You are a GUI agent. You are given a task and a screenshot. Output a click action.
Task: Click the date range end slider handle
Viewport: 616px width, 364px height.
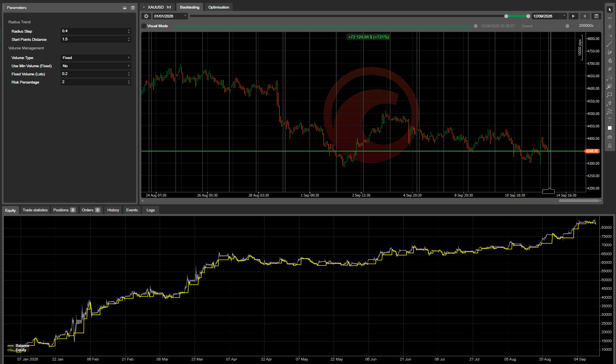pos(528,16)
